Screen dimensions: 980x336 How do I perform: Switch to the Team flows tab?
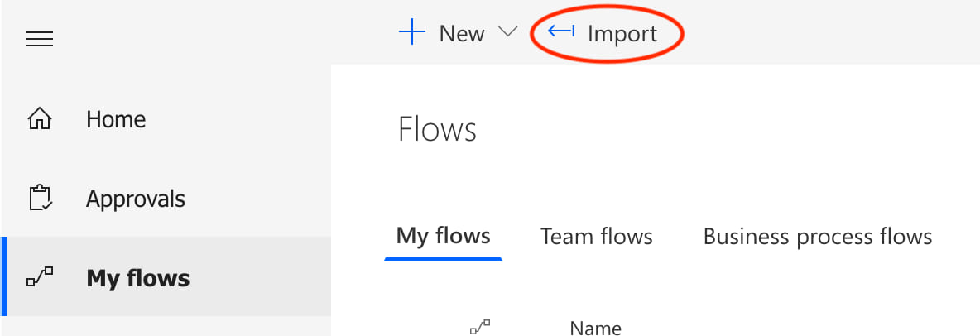coord(597,237)
